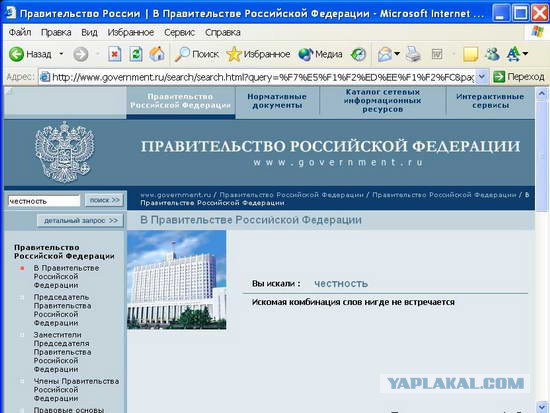Open sidebar link В Правительстве Российской Федерации

tap(66, 277)
